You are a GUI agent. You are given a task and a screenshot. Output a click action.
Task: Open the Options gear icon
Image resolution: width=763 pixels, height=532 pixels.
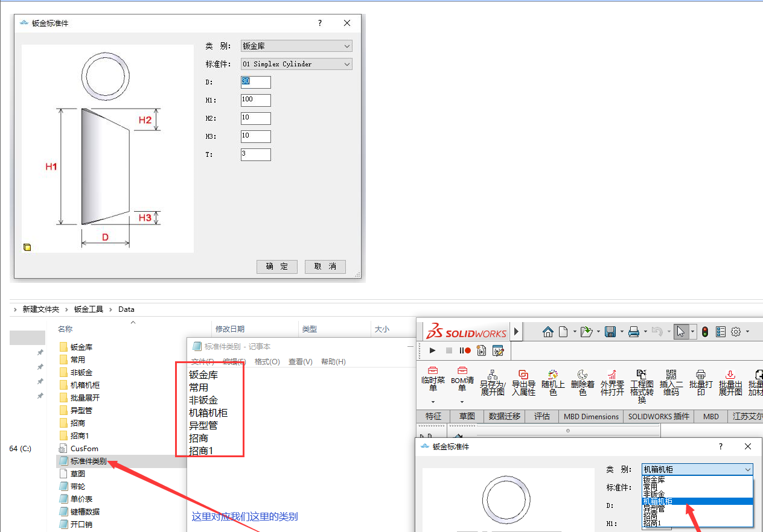tap(736, 332)
